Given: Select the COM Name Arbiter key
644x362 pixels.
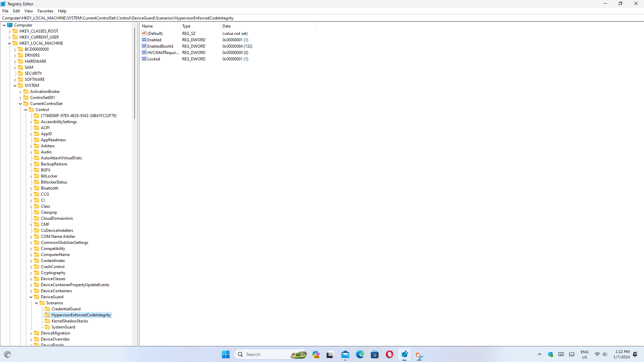Looking at the screenshot, I should click(x=58, y=237).
